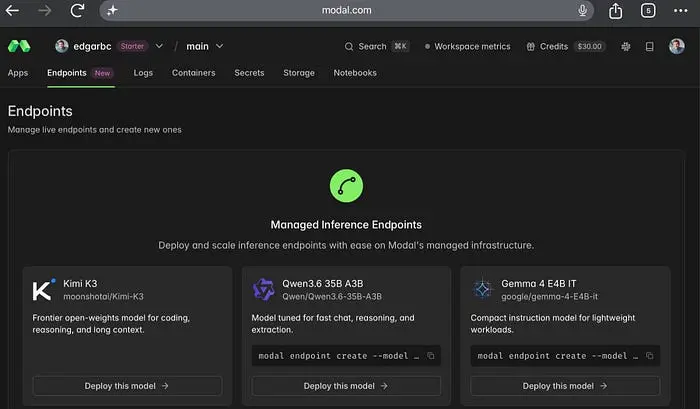Click the Managed Inference Endpoints heading

coord(346,225)
